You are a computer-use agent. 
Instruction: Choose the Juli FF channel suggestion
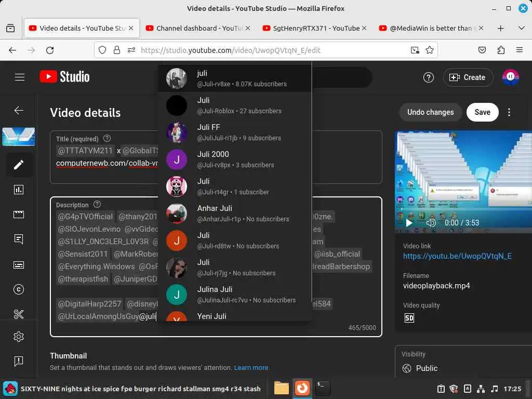235,132
